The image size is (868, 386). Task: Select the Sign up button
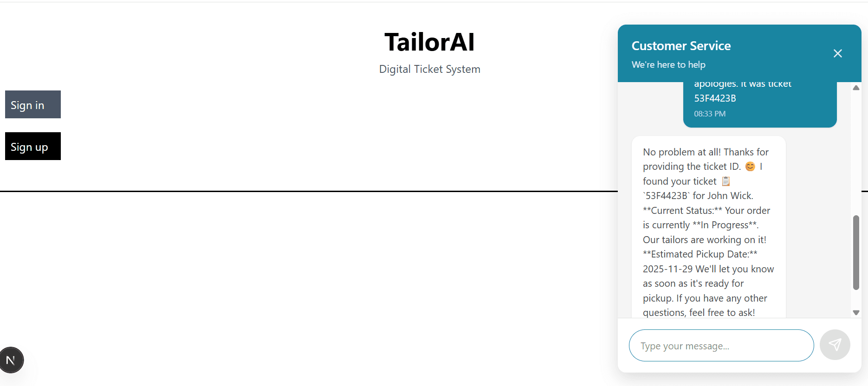coord(32,146)
